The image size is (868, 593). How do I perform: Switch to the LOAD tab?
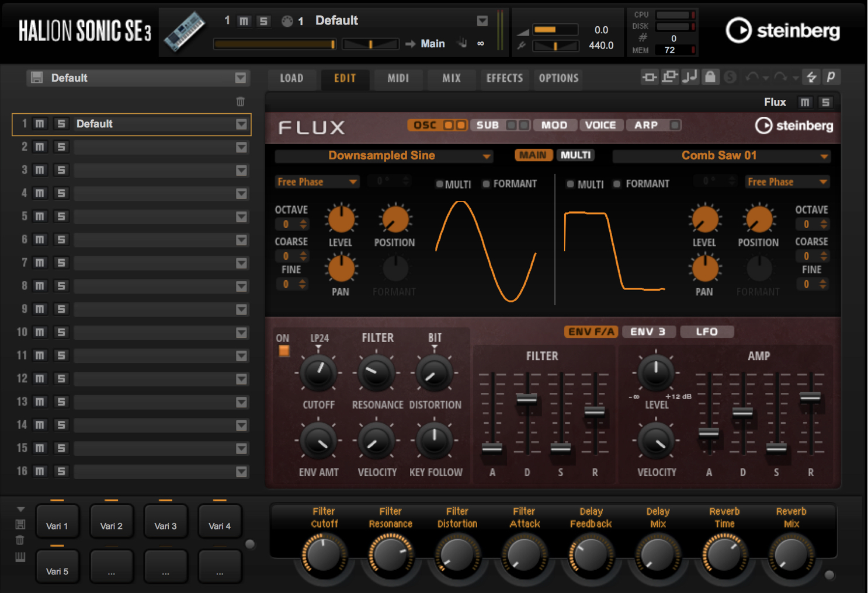pos(291,78)
